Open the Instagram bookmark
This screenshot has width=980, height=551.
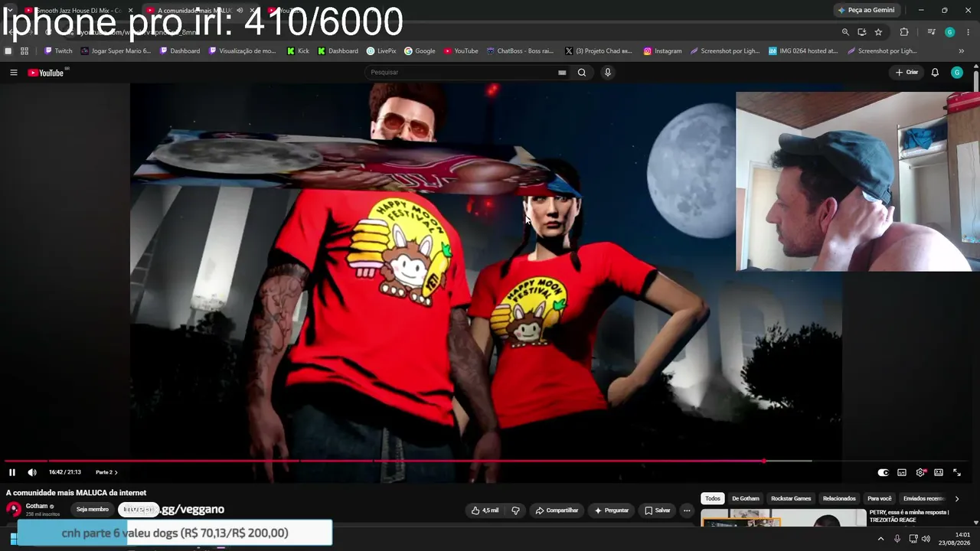(662, 51)
